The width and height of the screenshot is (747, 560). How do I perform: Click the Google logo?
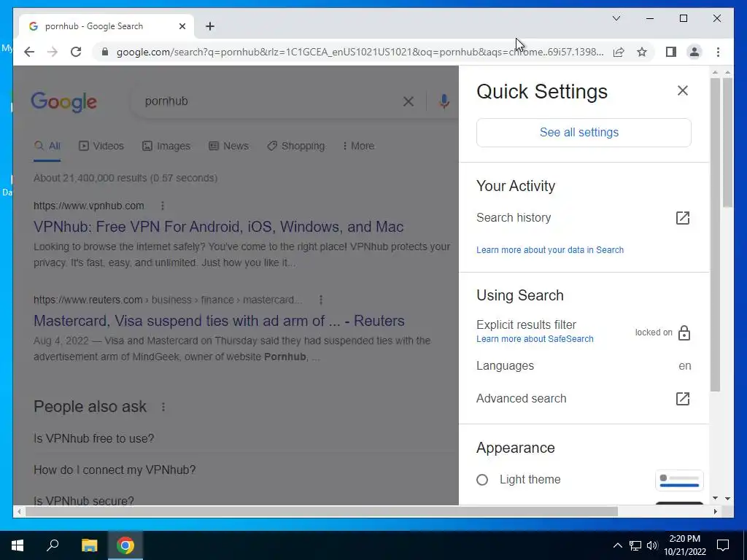pos(64,101)
